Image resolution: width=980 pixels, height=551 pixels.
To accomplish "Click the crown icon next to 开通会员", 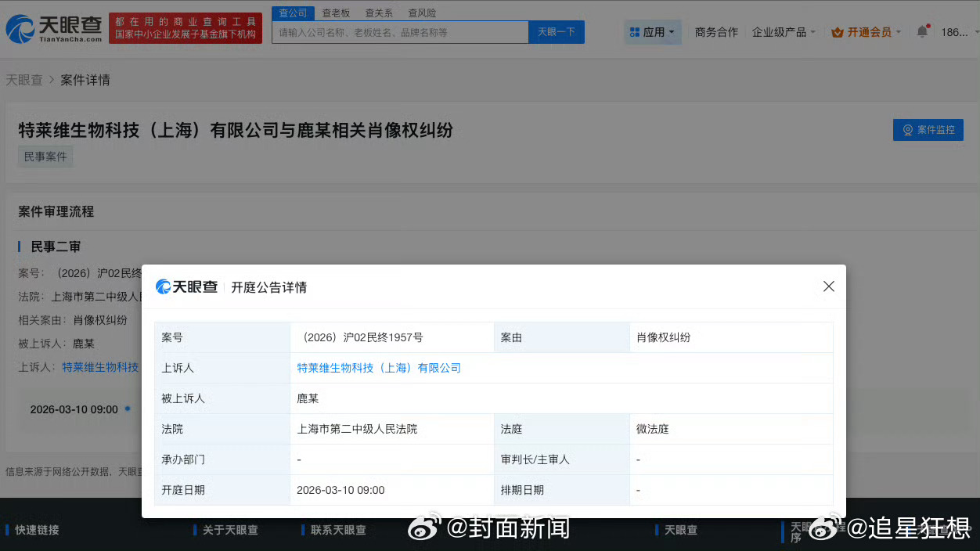I will click(838, 32).
